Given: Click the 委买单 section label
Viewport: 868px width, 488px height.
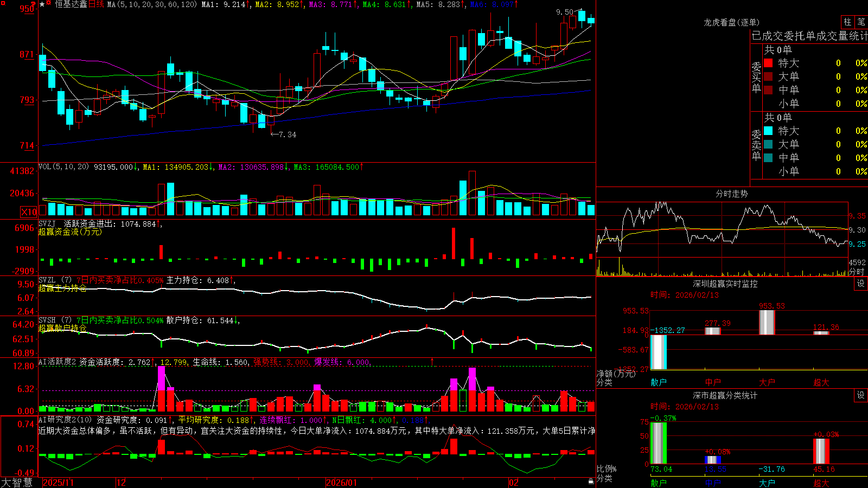Looking at the screenshot, I should coord(756,77).
